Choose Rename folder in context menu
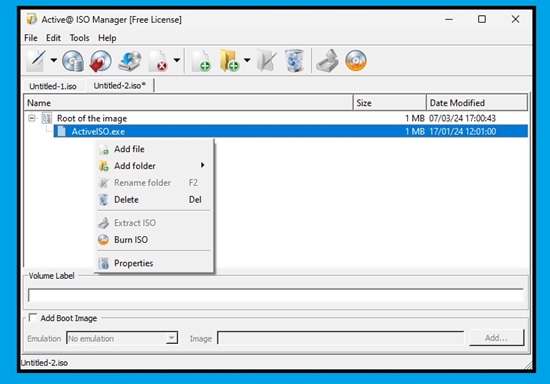 tap(155, 183)
